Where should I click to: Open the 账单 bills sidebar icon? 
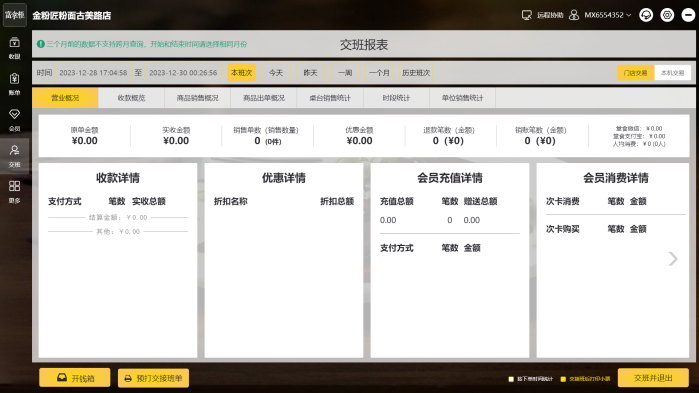tap(14, 84)
